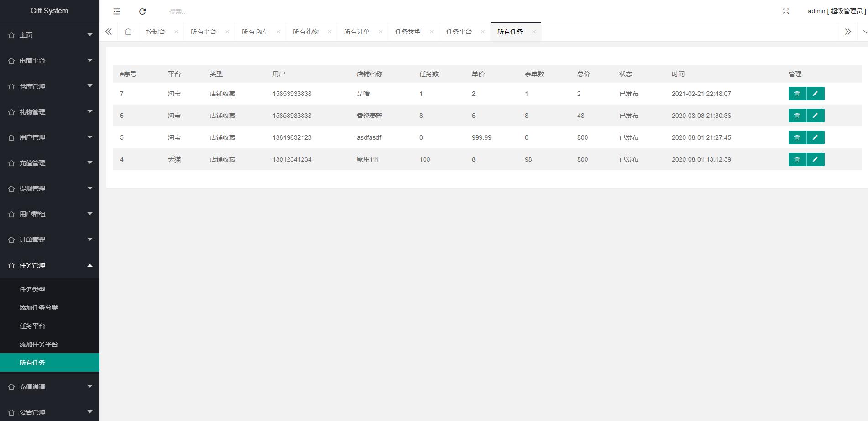Click user cell 13012341234
The width and height of the screenshot is (868, 421).
292,159
